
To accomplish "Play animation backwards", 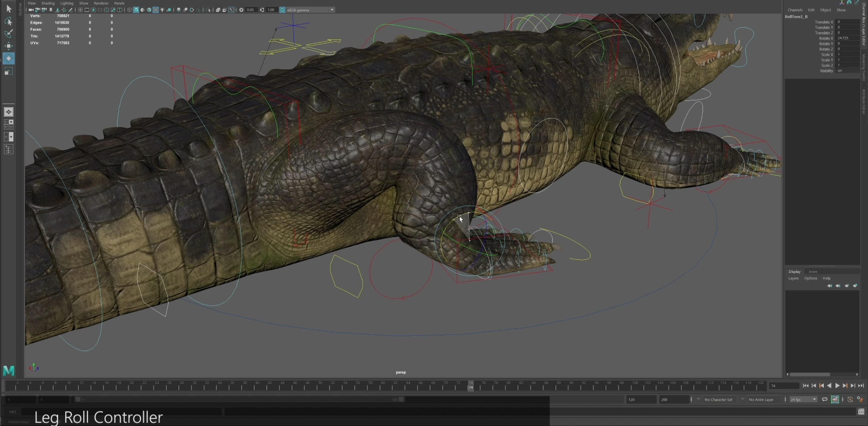I will [x=829, y=386].
